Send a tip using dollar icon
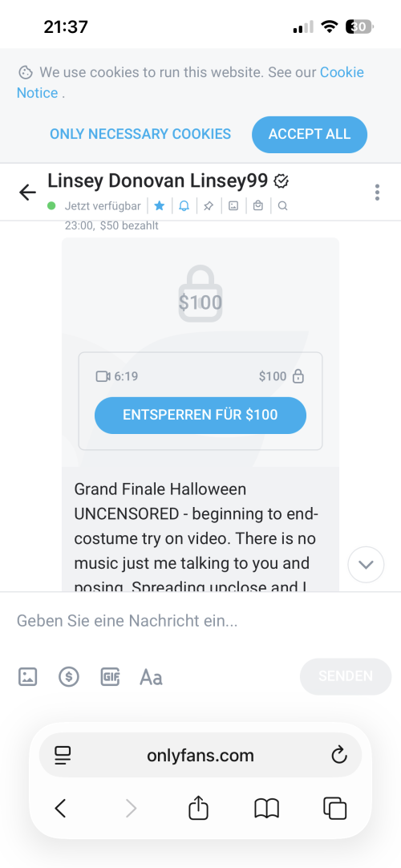 (69, 676)
